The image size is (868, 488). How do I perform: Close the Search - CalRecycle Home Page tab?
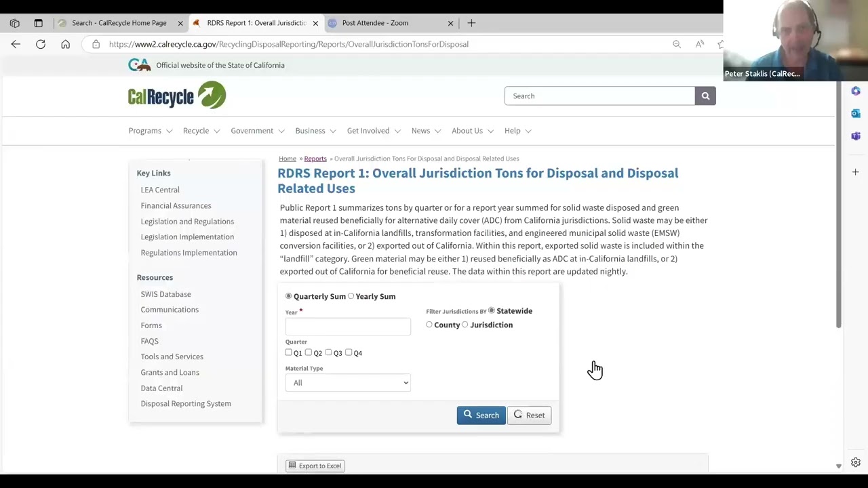click(180, 23)
